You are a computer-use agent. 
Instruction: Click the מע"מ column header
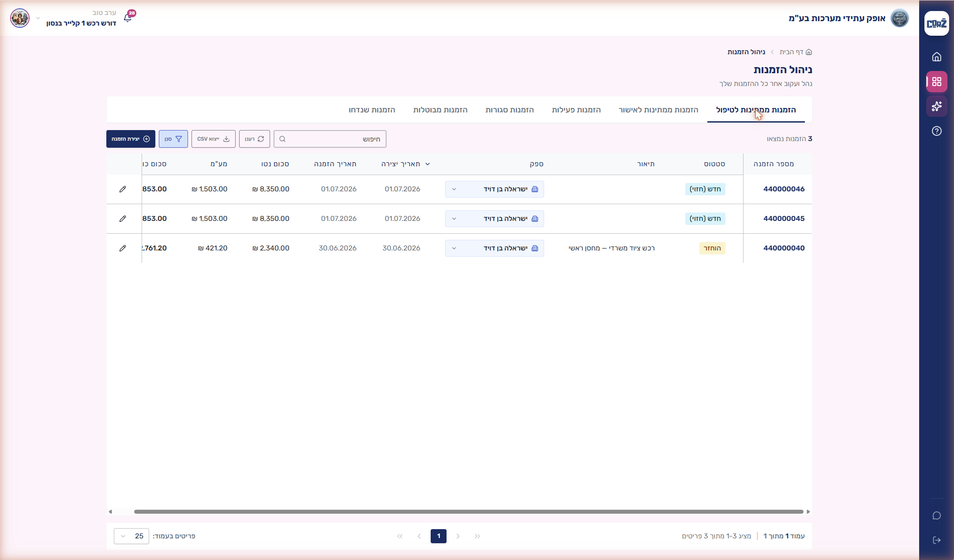219,164
